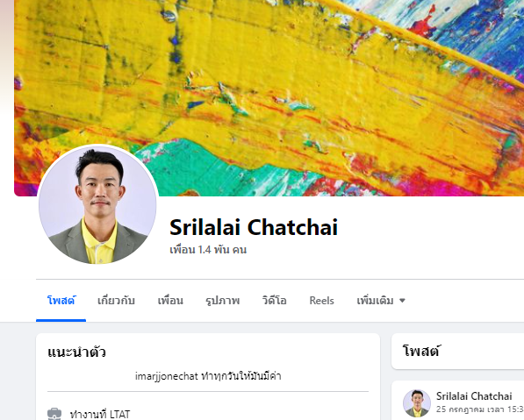The height and width of the screenshot is (420, 524).
Task: Click the เพิ่มเติม menu label
Action: [x=375, y=301]
